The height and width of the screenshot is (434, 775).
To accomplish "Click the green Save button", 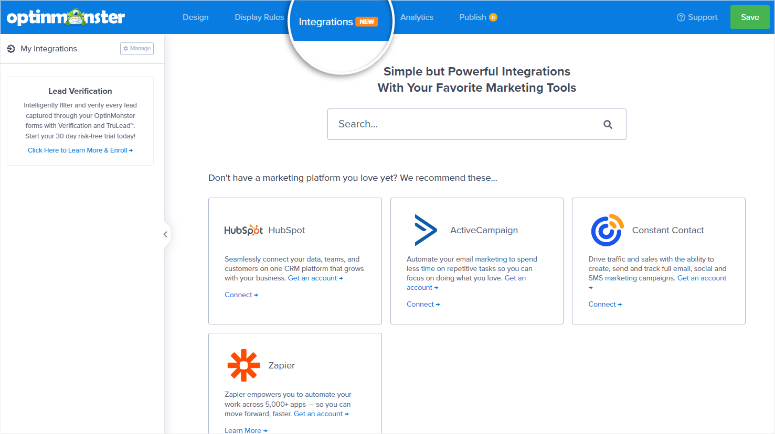I will pyautogui.click(x=750, y=17).
